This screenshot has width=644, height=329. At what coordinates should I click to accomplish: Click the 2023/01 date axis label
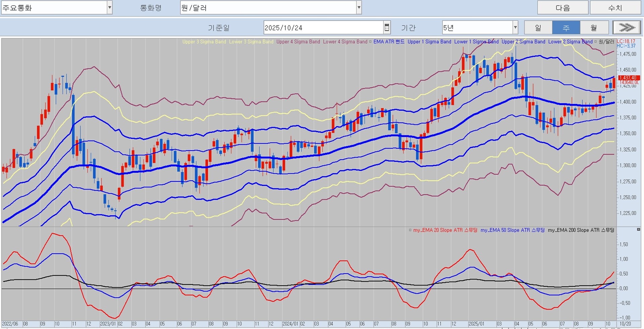tap(108, 324)
